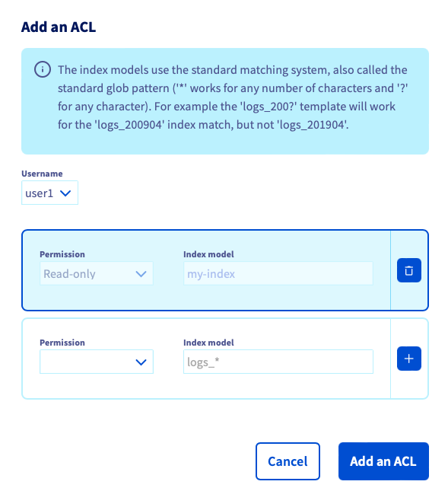Cancel the ACL dialog
The image size is (448, 491).
point(288,461)
